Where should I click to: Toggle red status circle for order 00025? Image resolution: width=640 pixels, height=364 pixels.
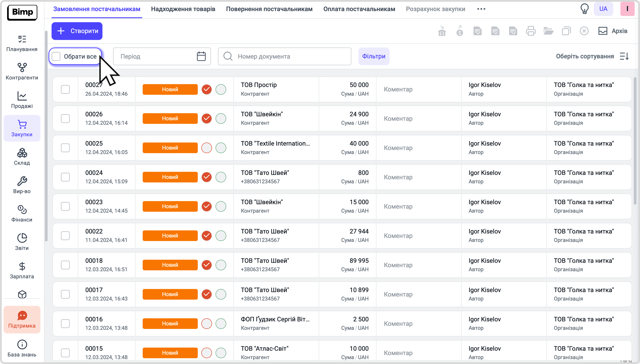click(x=206, y=148)
